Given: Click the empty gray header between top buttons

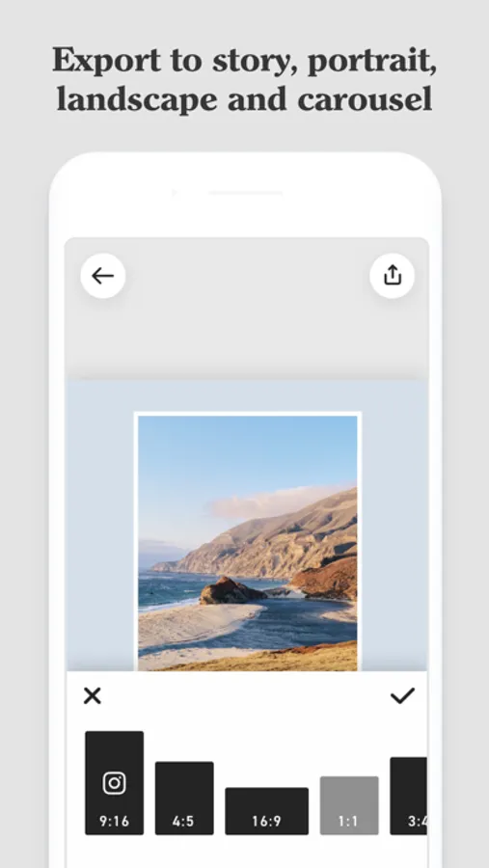Looking at the screenshot, I should (248, 276).
